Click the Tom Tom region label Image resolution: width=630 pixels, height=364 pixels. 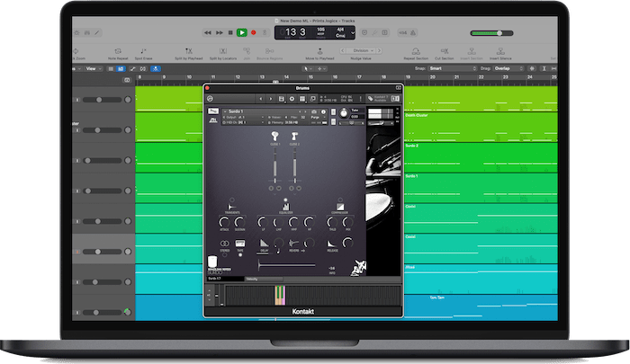436,297
